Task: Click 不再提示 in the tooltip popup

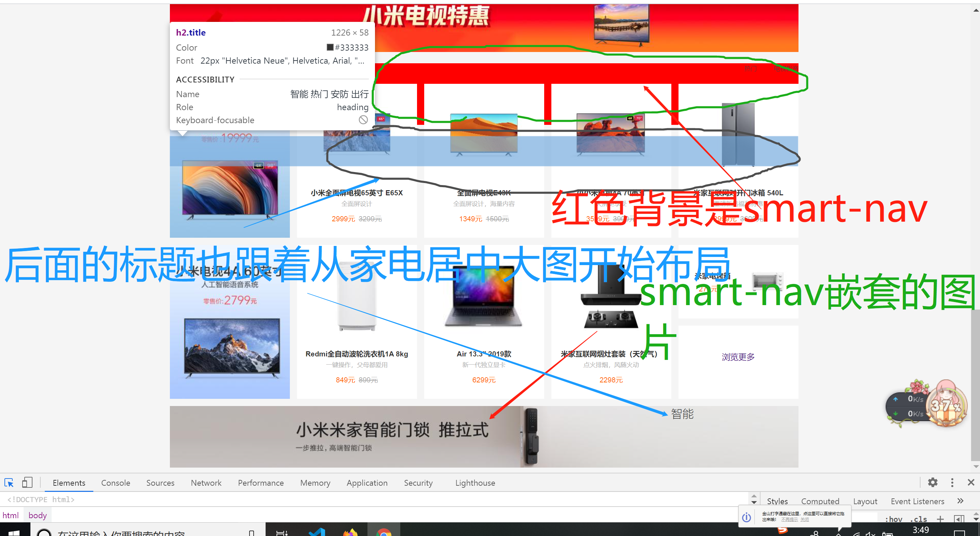Action: 789,519
